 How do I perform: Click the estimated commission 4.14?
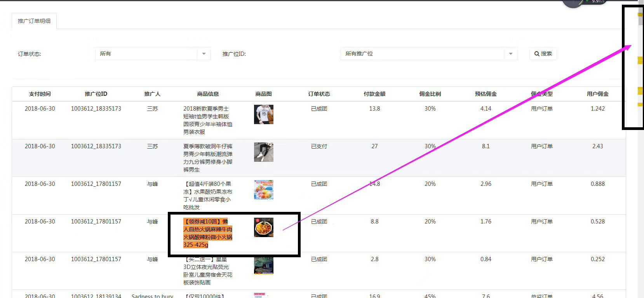click(486, 109)
